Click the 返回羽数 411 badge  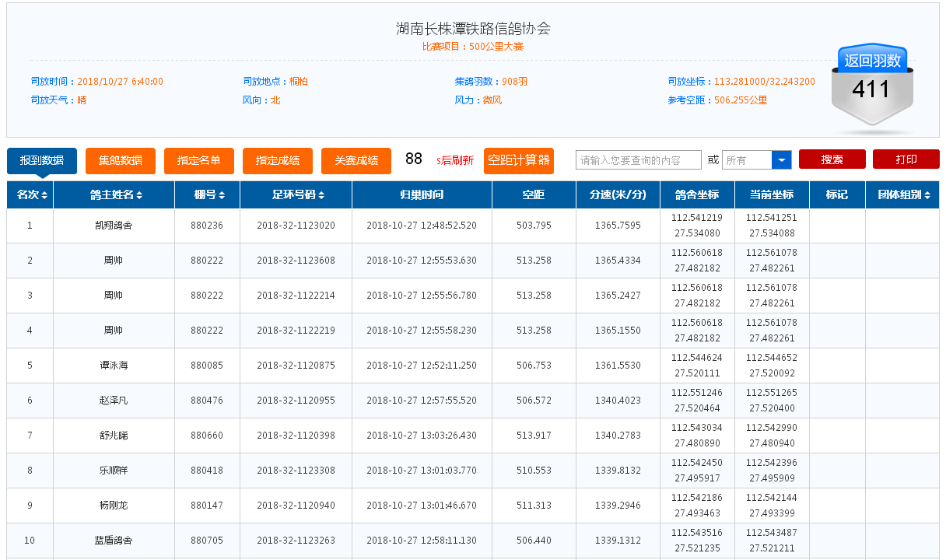point(872,86)
